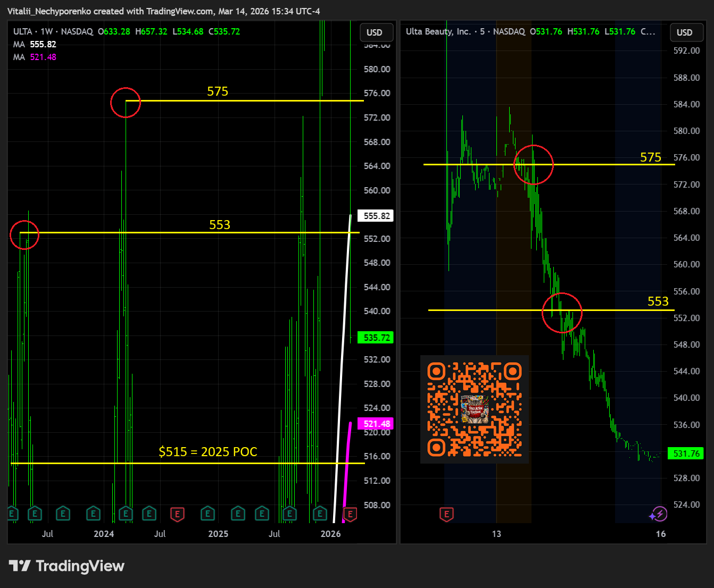This screenshot has width=714, height=588.
Task: Click the 2025 label on the time axis
Action: pos(218,534)
